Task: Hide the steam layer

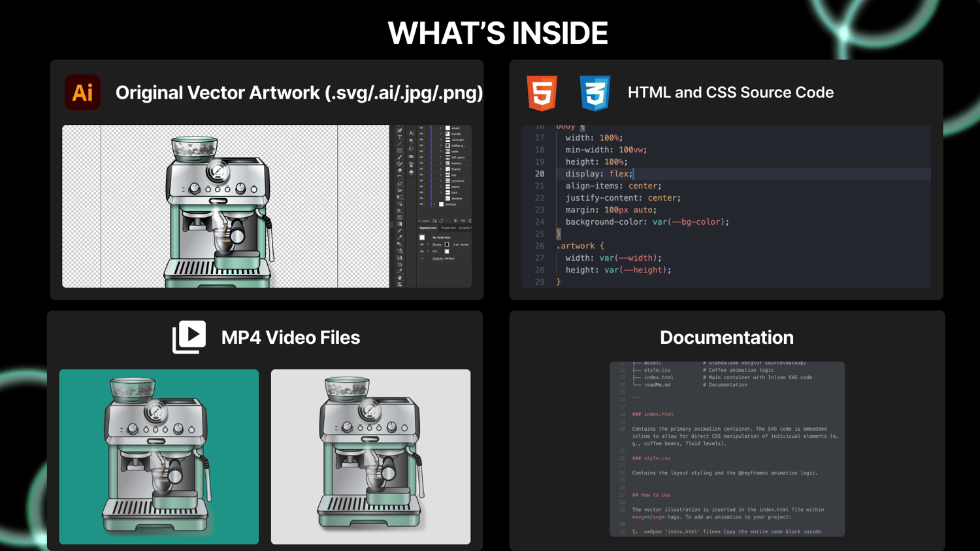Action: (421, 128)
